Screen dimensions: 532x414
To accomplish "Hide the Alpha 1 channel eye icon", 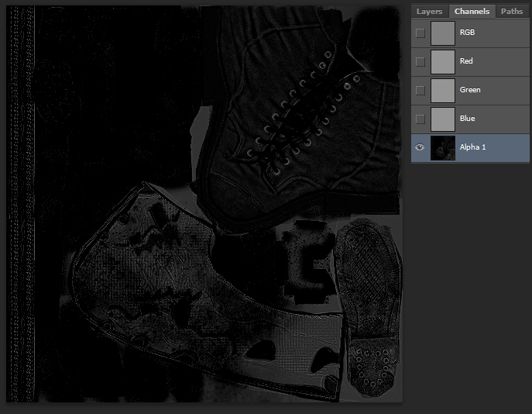I will tap(420, 147).
